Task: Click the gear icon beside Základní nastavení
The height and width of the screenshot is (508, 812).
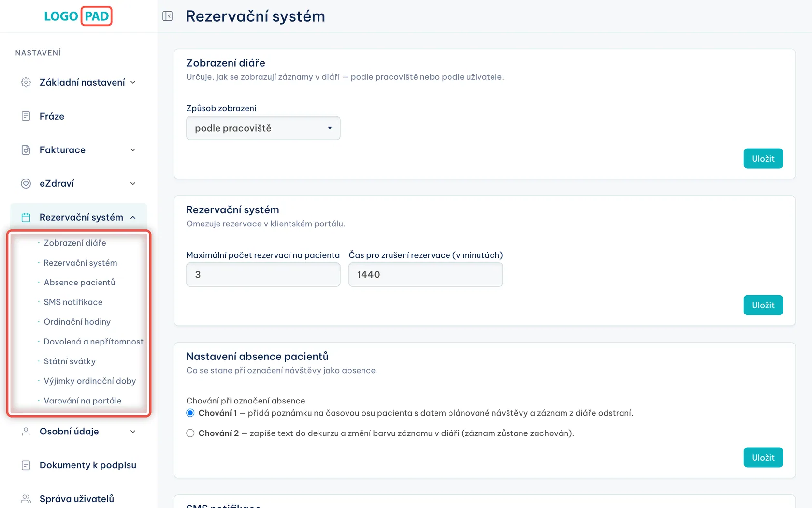Action: pos(26,82)
